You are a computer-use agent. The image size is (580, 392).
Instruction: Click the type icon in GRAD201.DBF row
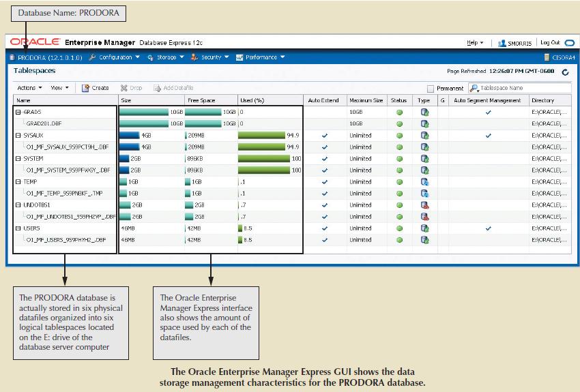click(424, 124)
